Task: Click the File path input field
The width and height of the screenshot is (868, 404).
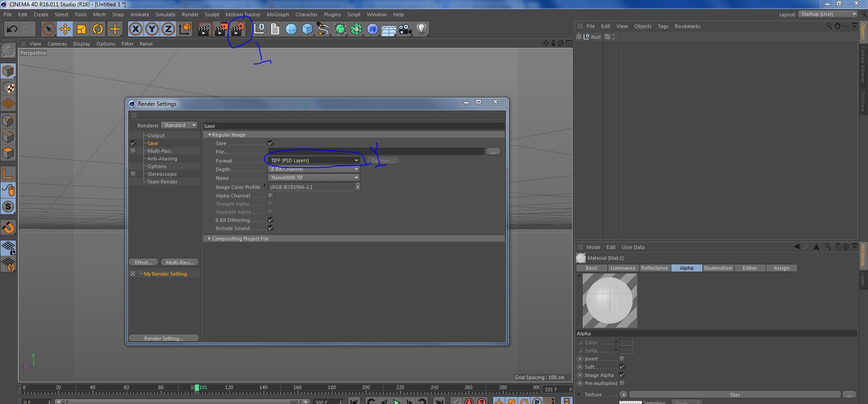Action: tap(376, 152)
